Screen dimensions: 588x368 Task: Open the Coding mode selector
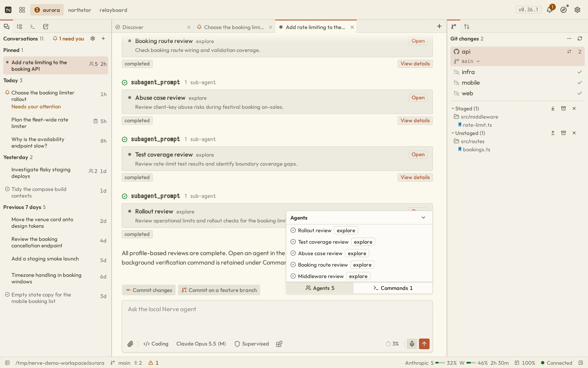(156, 344)
